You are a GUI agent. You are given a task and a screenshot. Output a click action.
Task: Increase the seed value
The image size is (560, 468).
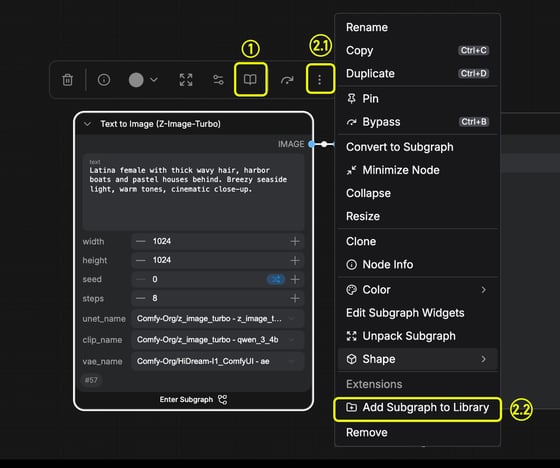coord(295,279)
